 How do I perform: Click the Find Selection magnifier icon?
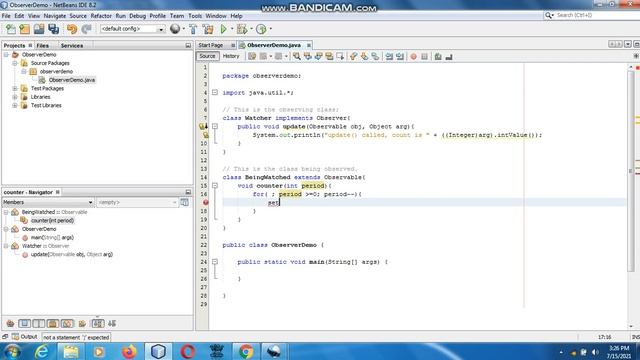click(297, 56)
